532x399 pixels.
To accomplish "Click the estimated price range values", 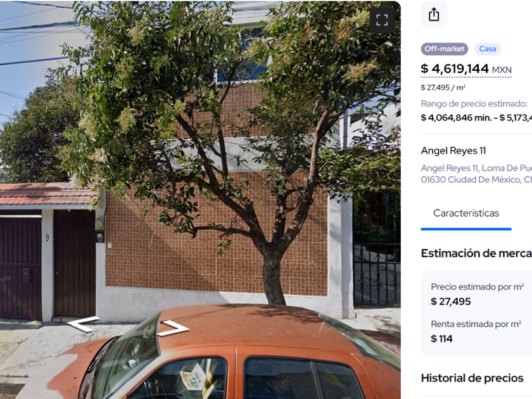I will pyautogui.click(x=476, y=118).
